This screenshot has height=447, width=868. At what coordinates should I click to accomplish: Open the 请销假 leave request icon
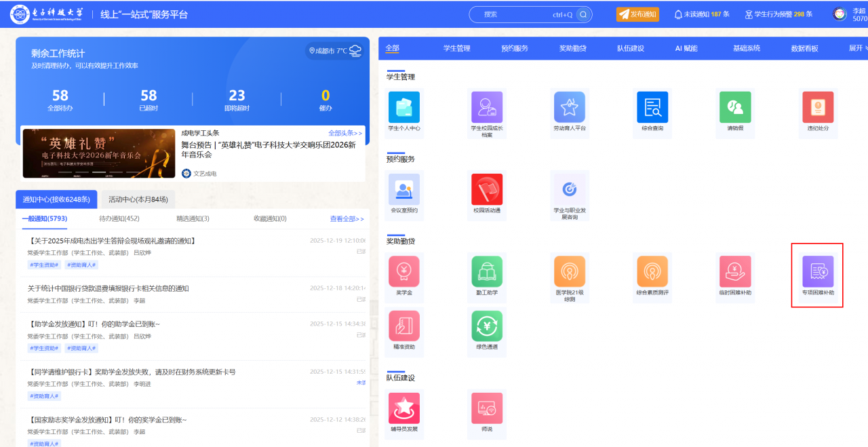(x=735, y=108)
